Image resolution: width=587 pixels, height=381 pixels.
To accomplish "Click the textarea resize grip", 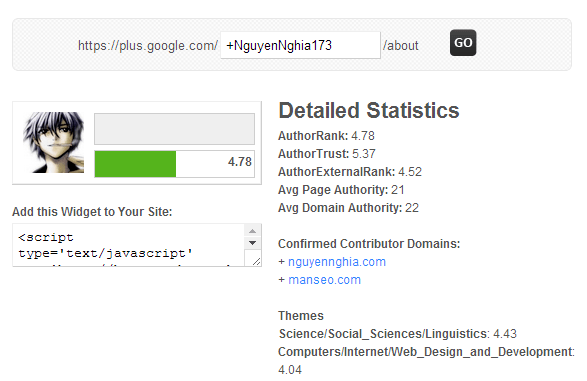I will point(256,261).
